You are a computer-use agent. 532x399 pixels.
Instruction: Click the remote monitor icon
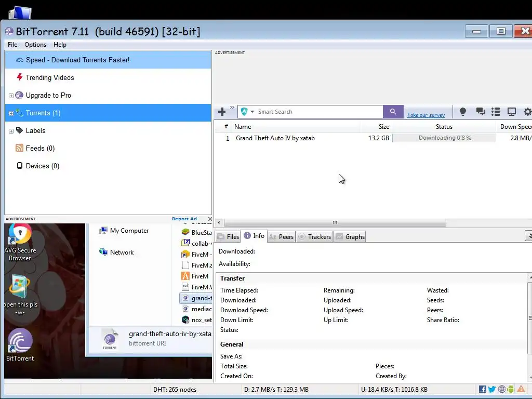(x=512, y=112)
